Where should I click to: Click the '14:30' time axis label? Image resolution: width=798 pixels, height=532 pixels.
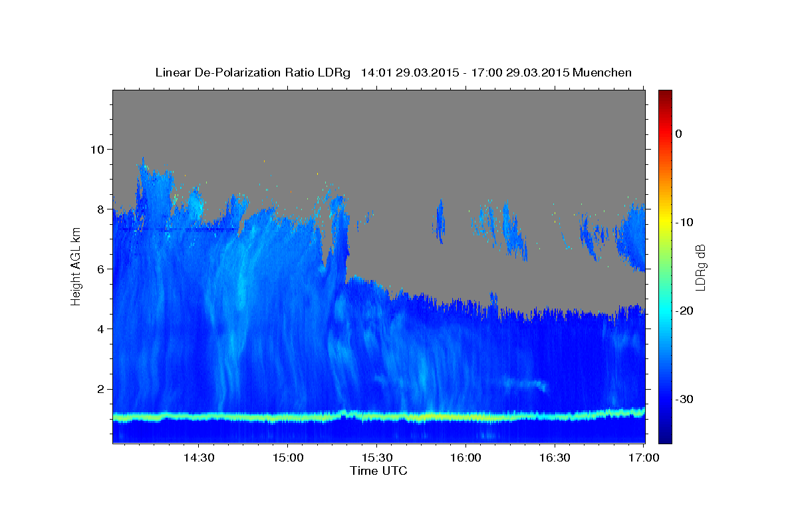click(x=198, y=458)
